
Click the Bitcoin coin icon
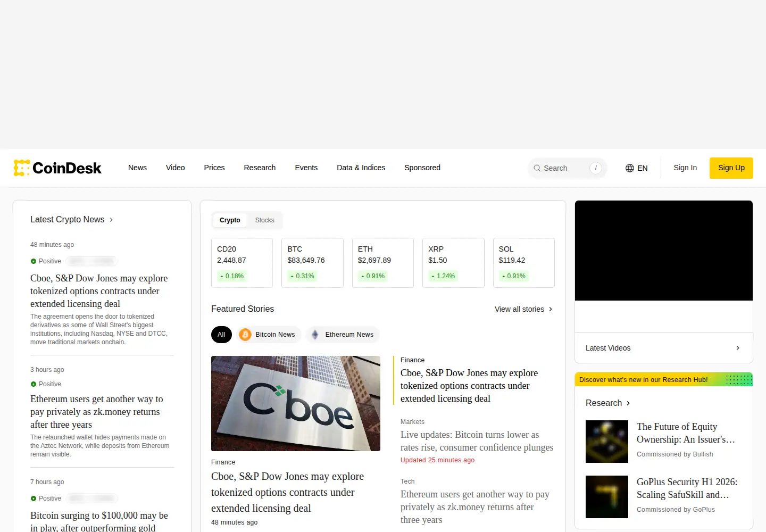coord(245,335)
